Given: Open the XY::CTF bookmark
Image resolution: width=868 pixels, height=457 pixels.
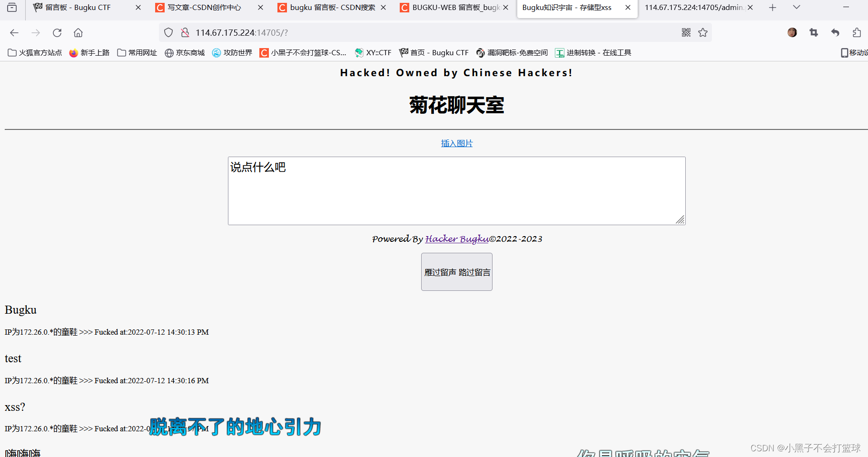Looking at the screenshot, I should (373, 53).
